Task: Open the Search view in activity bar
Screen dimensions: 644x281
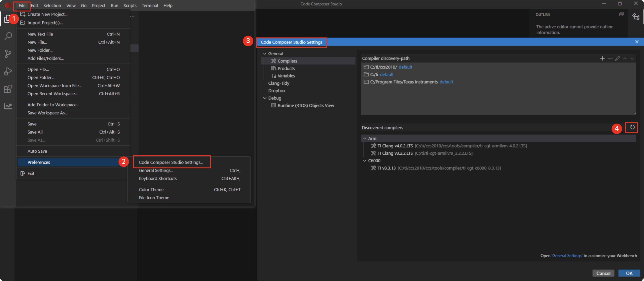Action: pyautogui.click(x=8, y=36)
